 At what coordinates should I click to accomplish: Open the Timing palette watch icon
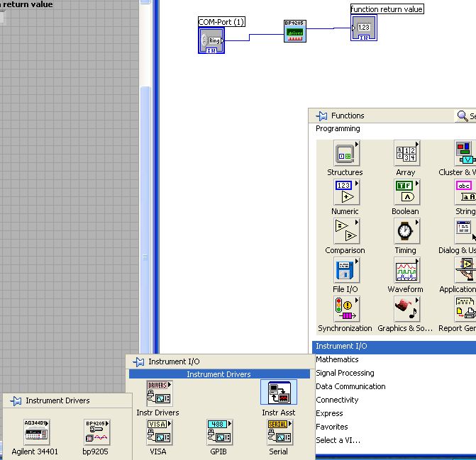click(406, 231)
